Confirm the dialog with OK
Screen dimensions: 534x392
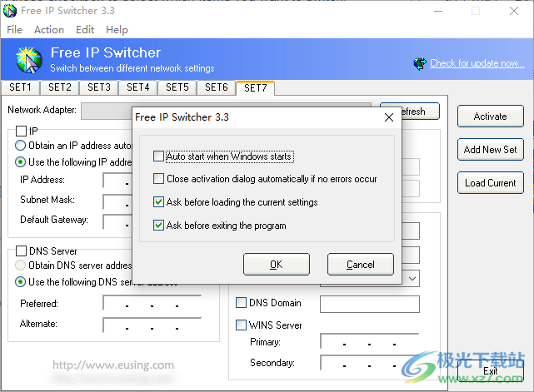point(277,264)
